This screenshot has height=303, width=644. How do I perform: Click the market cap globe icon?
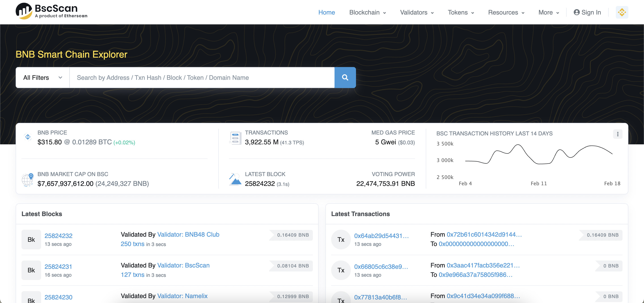(x=28, y=180)
